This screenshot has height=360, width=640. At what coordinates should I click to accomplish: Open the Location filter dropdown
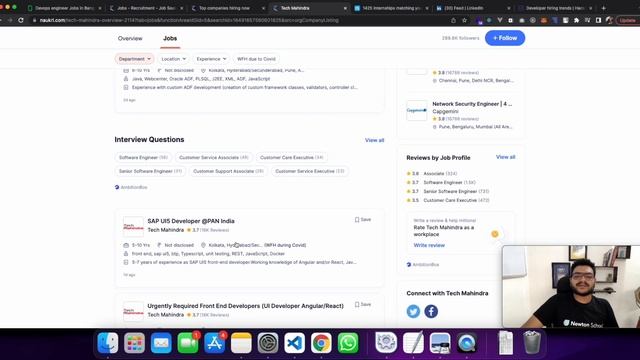tap(173, 59)
